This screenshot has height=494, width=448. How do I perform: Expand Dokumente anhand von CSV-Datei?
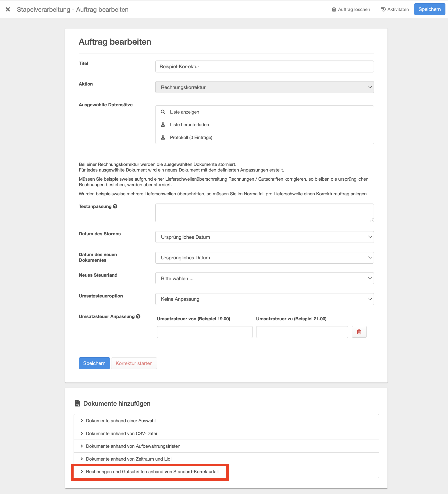tap(226, 433)
